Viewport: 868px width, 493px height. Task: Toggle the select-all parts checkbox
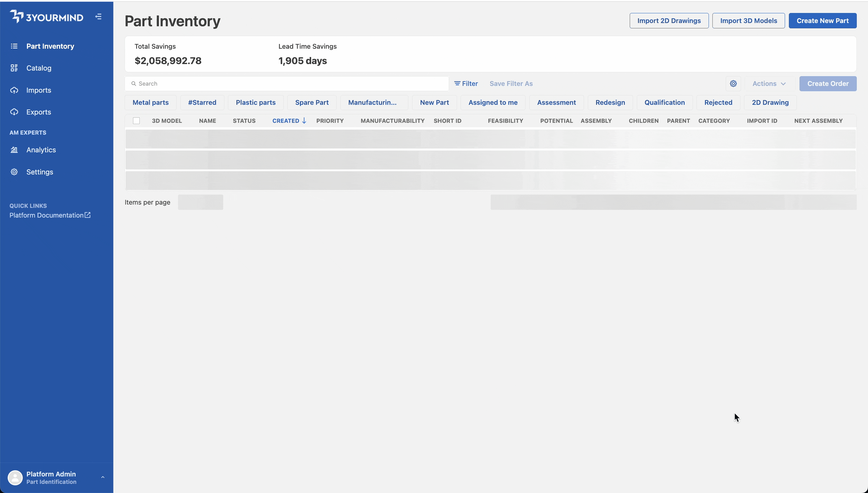136,121
